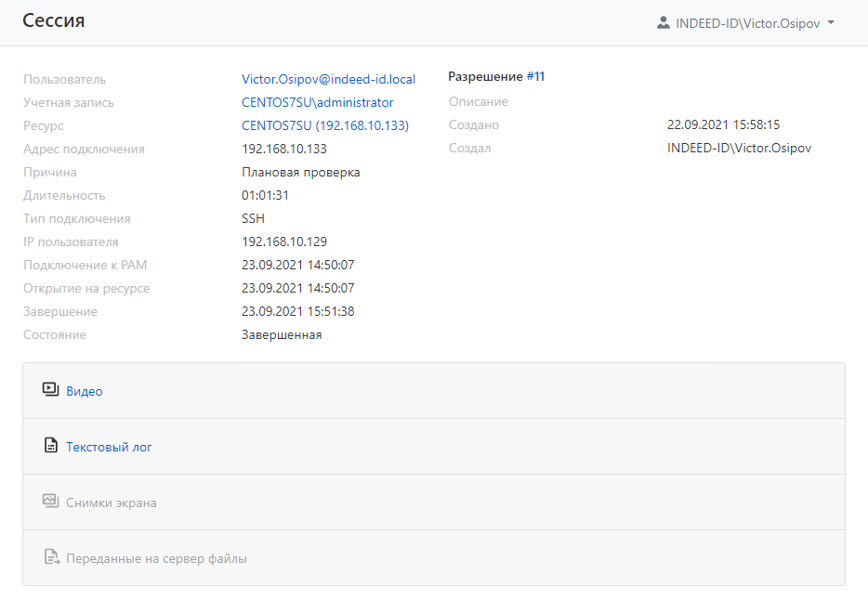The image size is (868, 613).
Task: Click the creation date 22.09.2021 15:58:15
Action: point(723,124)
